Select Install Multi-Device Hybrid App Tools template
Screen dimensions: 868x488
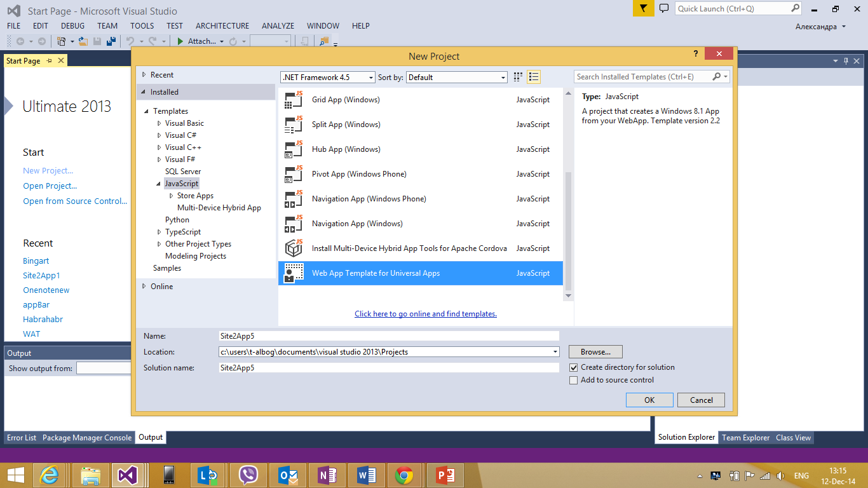[x=421, y=248]
